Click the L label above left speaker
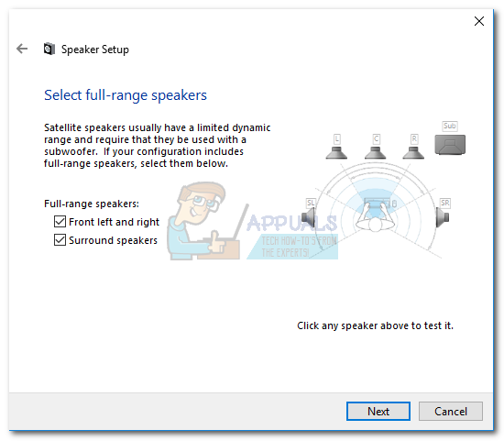Viewport: 504px width, 441px height. point(337,139)
